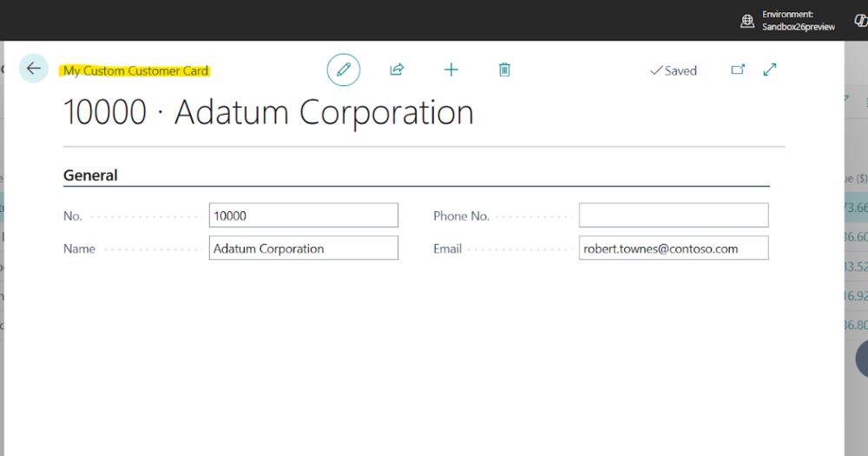Click the Email field label
The width and height of the screenshot is (868, 456).
pyautogui.click(x=447, y=248)
